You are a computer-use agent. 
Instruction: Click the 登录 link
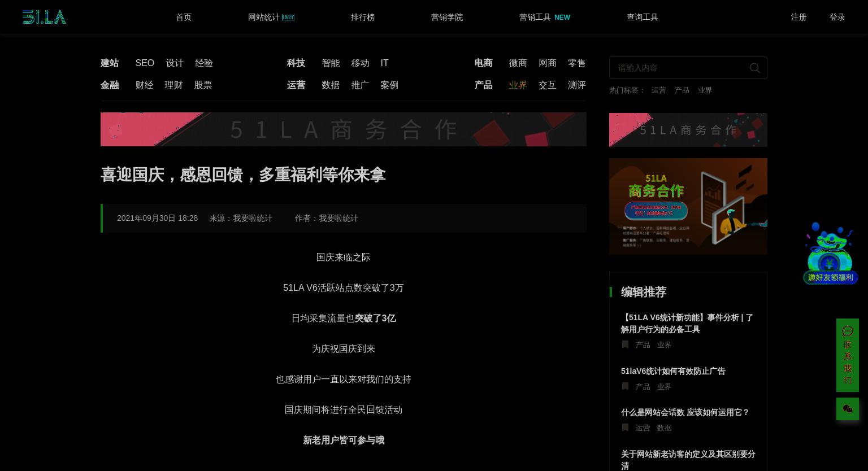click(837, 17)
